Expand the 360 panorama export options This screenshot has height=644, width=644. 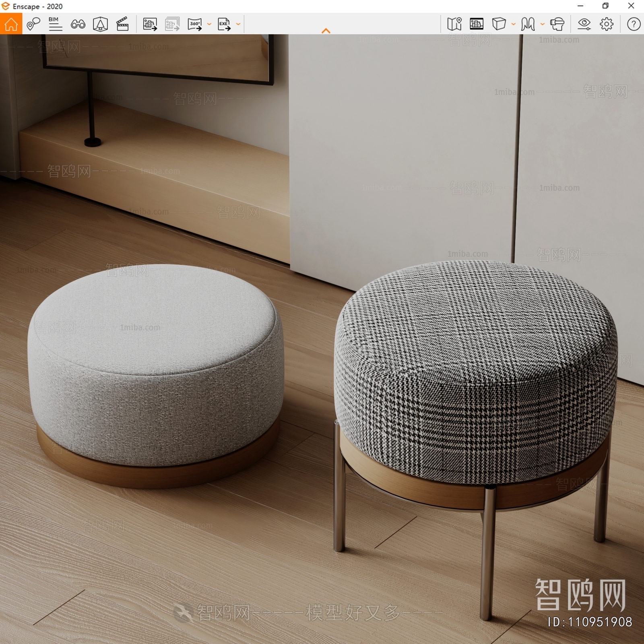209,24
